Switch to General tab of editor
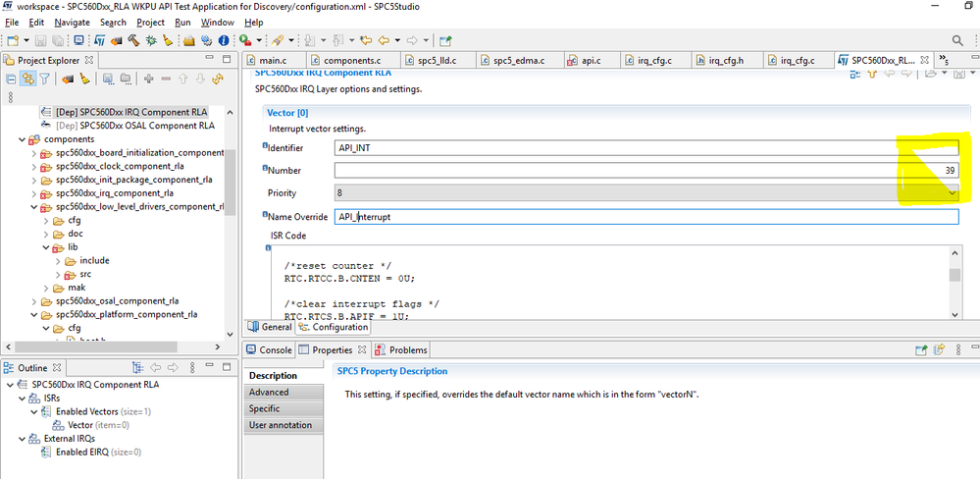980x479 pixels. tap(270, 327)
